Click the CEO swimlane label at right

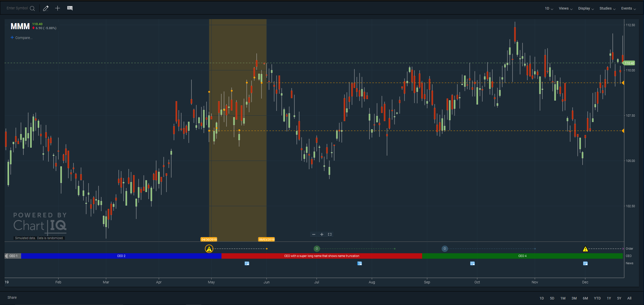pyautogui.click(x=628, y=256)
